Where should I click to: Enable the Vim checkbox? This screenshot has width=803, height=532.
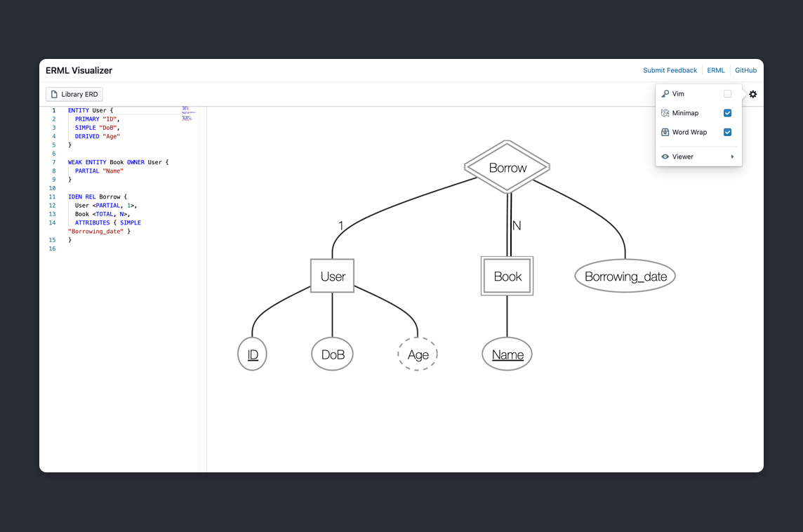coord(727,94)
